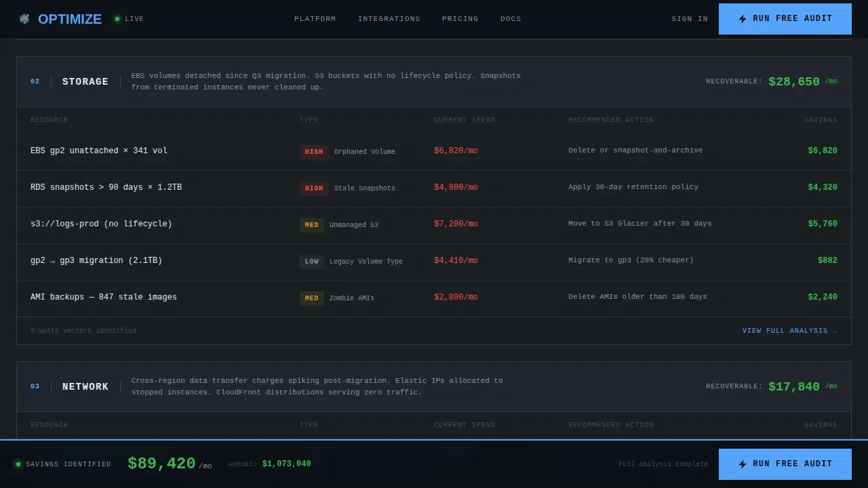Select row RDS snapshots > 90 days
The image size is (868, 488).
[x=434, y=188]
